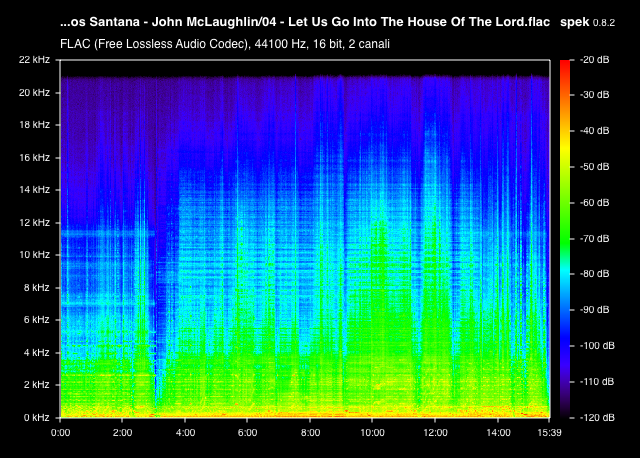Click inside the spectrogram plot area

[305, 239]
